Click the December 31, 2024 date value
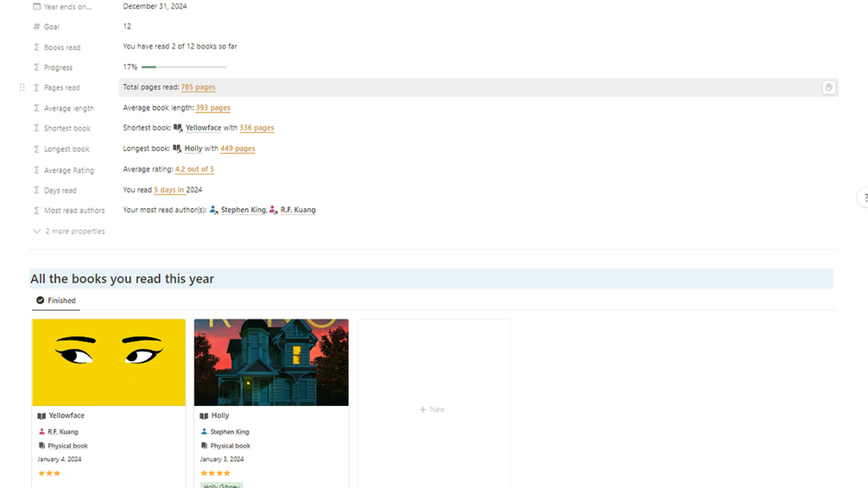The width and height of the screenshot is (868, 488). point(155,6)
